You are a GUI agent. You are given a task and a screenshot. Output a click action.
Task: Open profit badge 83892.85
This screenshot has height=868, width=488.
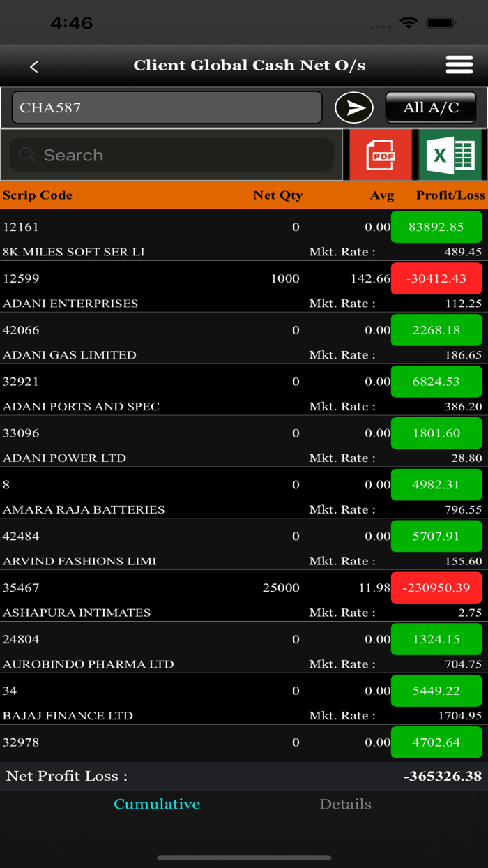[x=436, y=227]
